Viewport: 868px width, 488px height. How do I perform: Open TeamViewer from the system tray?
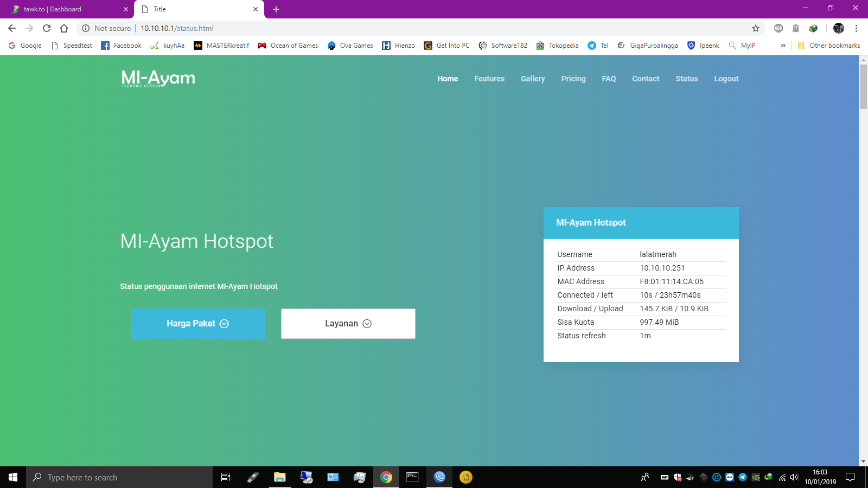[x=729, y=478]
